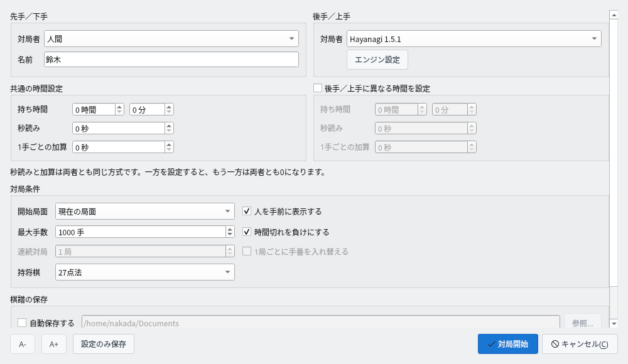Open the 先手 対局者 dropdown showing 人間
Viewport: 628px width, 364px height.
[x=171, y=39]
